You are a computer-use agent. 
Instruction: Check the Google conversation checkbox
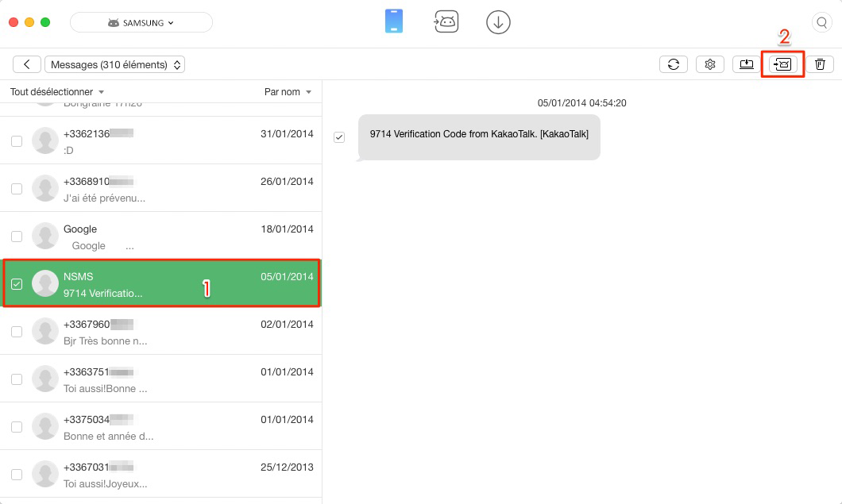[x=17, y=237]
